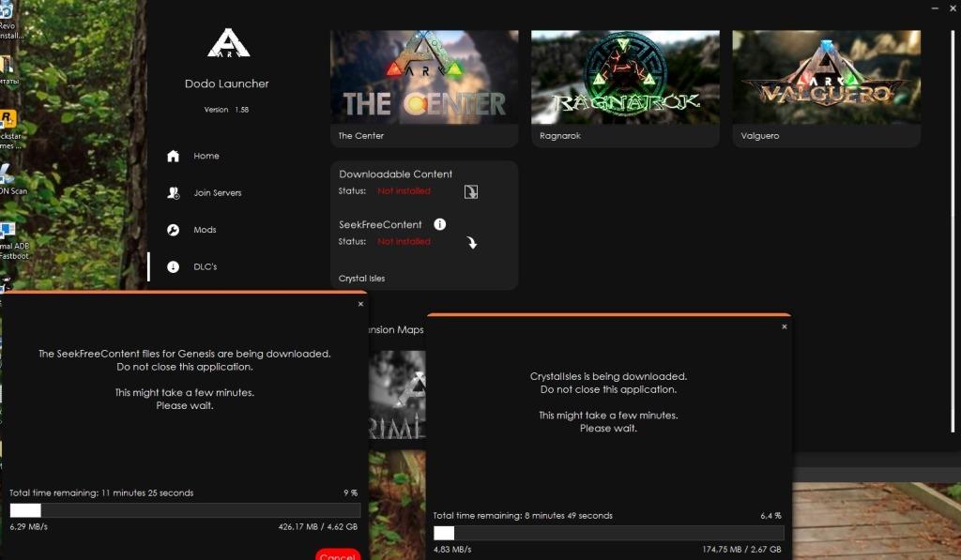Screen dimensions: 961x560
Task: Select the Valguero map thumbnail
Action: click(x=826, y=77)
